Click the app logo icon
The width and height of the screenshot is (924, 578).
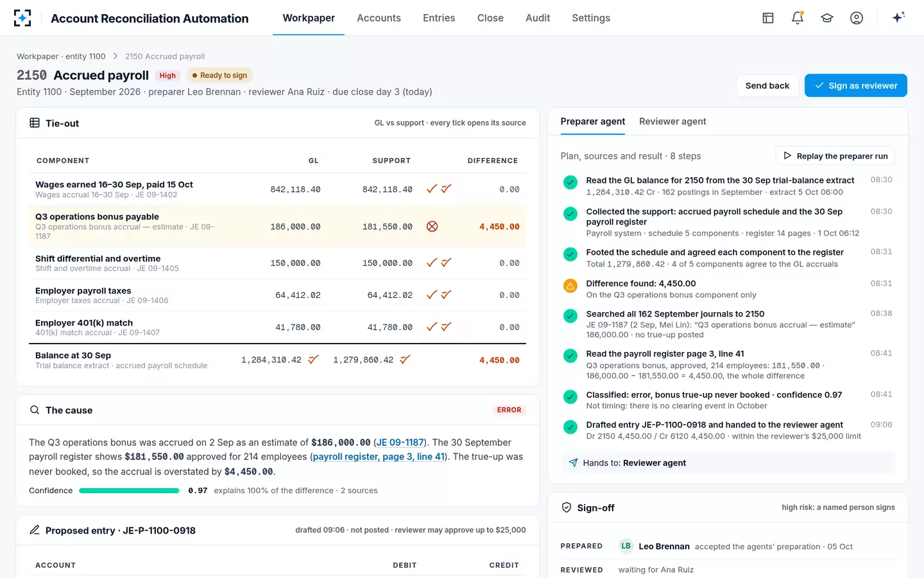[22, 18]
